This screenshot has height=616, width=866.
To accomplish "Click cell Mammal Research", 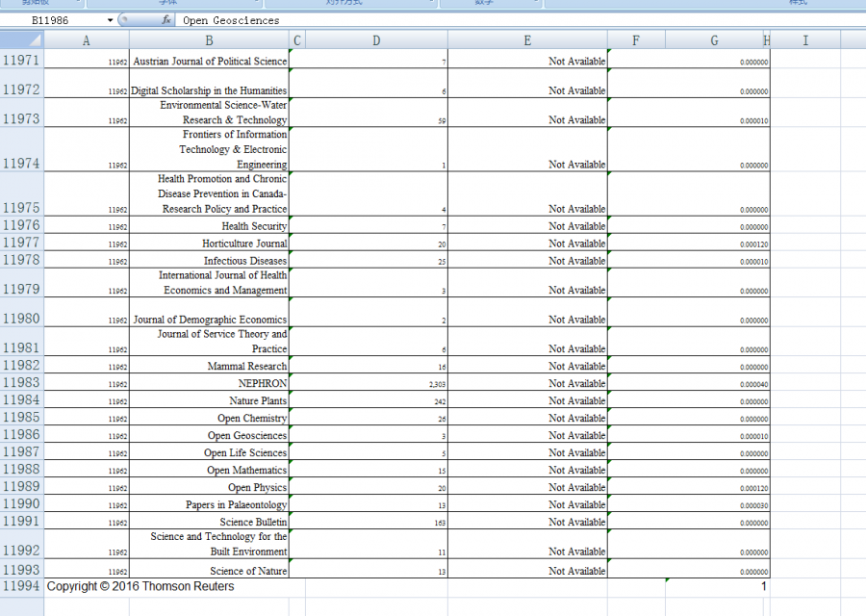I will [210, 365].
